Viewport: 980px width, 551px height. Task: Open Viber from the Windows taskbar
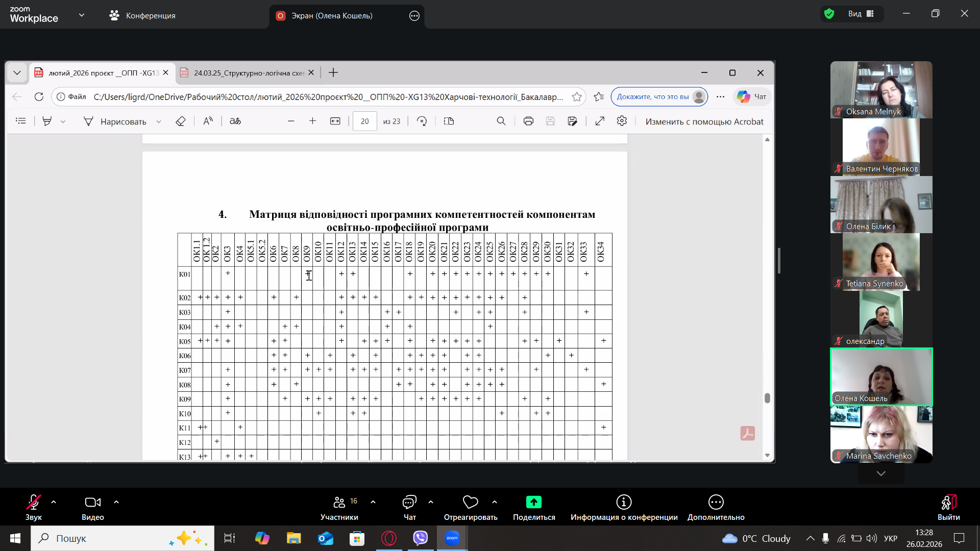(420, 538)
